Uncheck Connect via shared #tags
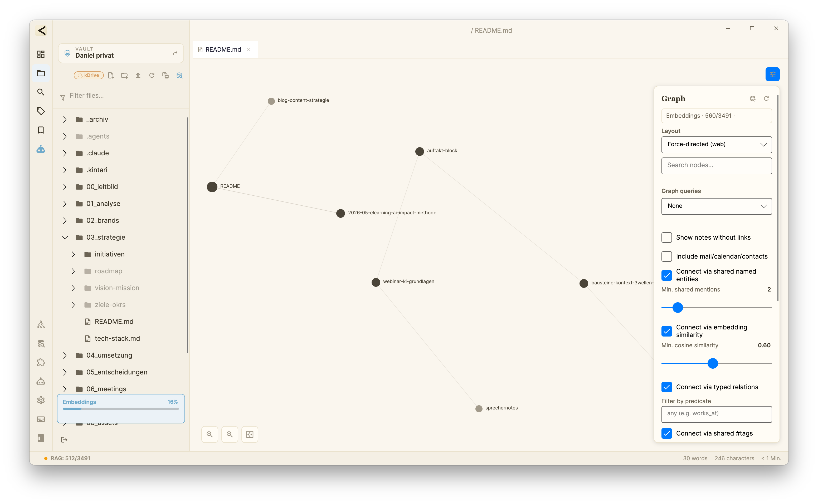 666,433
